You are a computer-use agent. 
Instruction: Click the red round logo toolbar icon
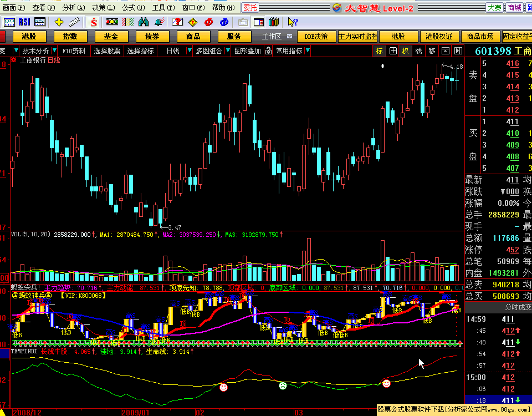coord(209,22)
